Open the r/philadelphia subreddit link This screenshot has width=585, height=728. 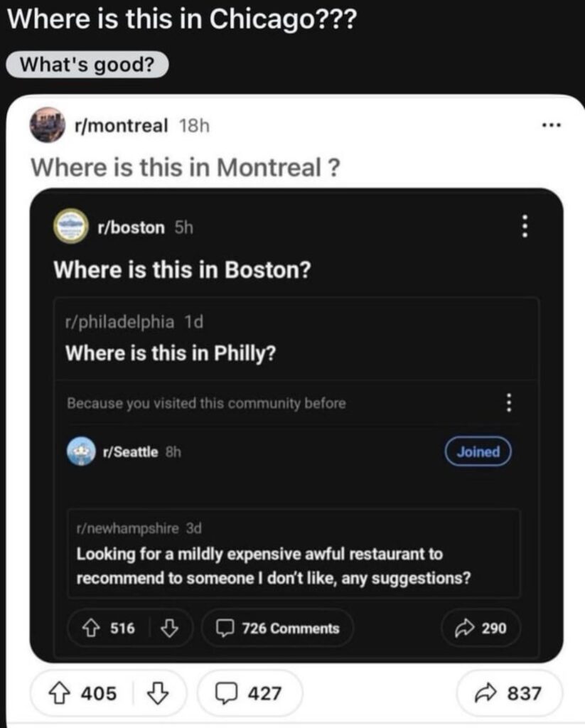pos(119,321)
